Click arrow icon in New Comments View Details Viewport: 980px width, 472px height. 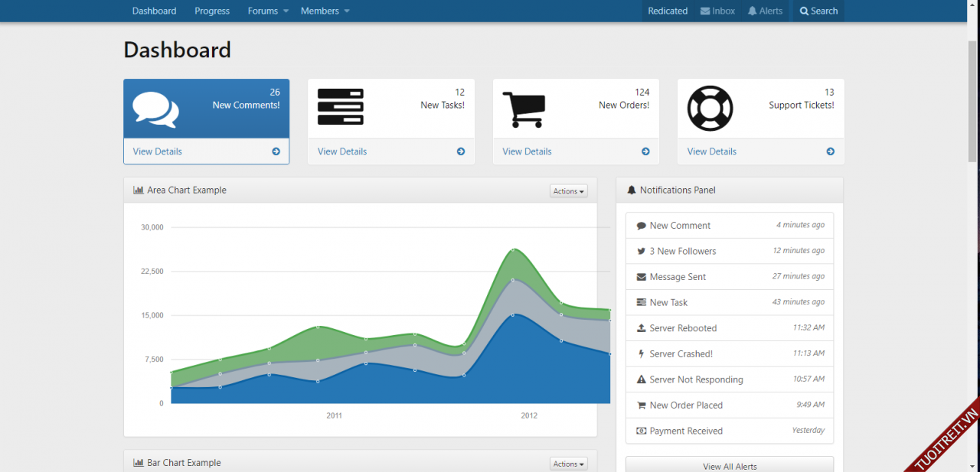click(x=276, y=151)
